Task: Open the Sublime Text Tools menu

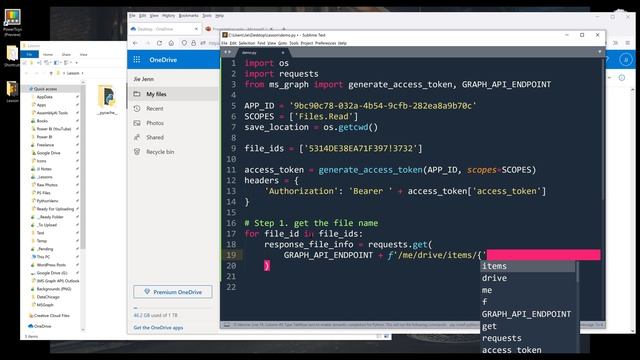Action: 294,43
